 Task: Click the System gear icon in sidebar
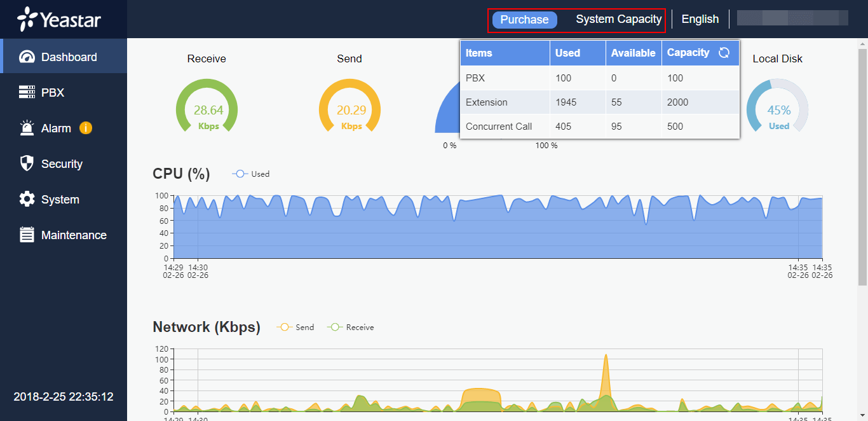tap(27, 199)
